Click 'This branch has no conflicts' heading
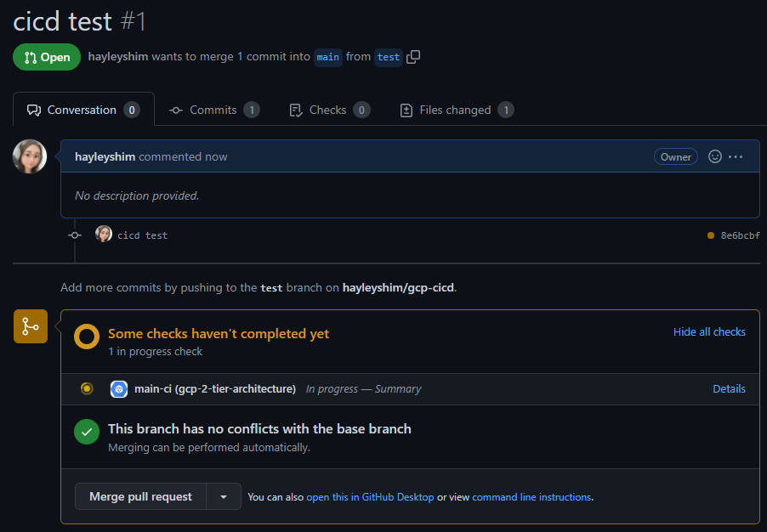Viewport: 767px width, 532px height. 259,429
